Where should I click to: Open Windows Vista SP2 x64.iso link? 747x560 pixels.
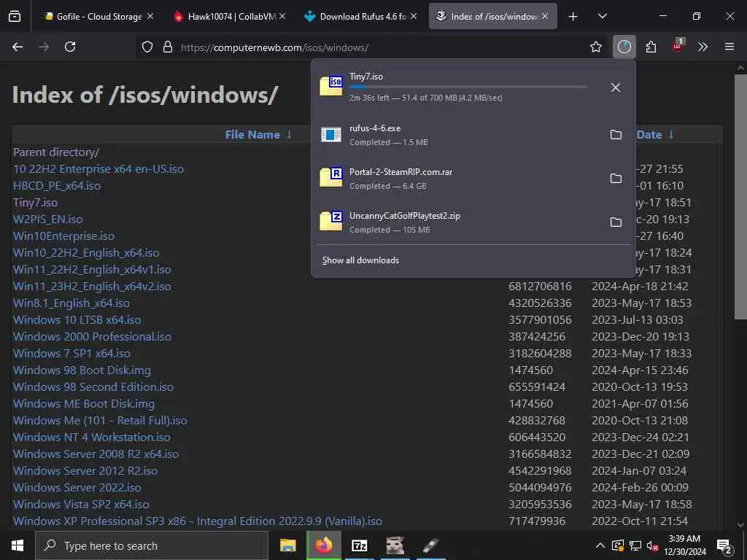pyautogui.click(x=81, y=504)
